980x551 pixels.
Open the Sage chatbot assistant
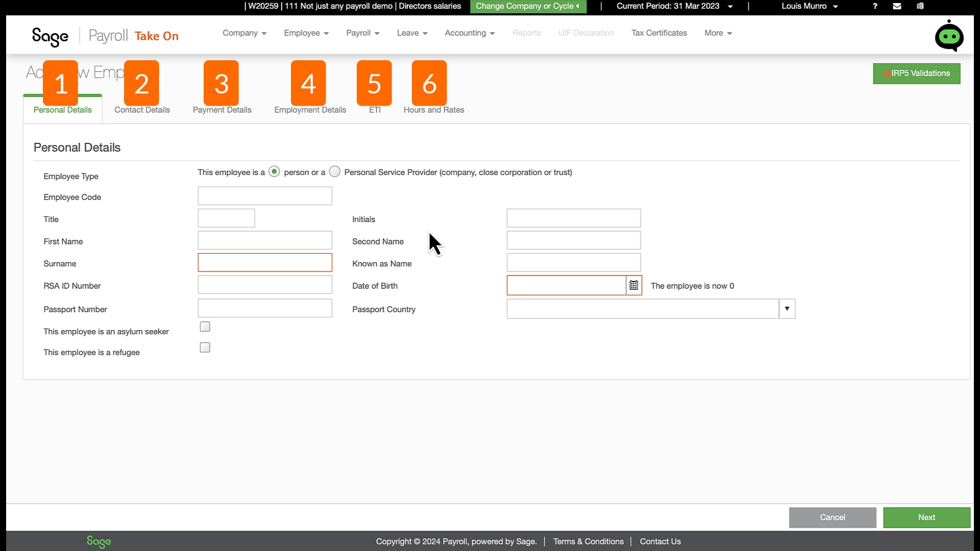click(949, 35)
